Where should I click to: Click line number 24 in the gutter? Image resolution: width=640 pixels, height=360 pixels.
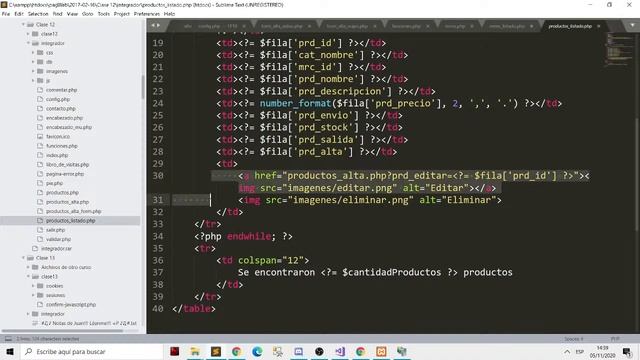pos(158,103)
